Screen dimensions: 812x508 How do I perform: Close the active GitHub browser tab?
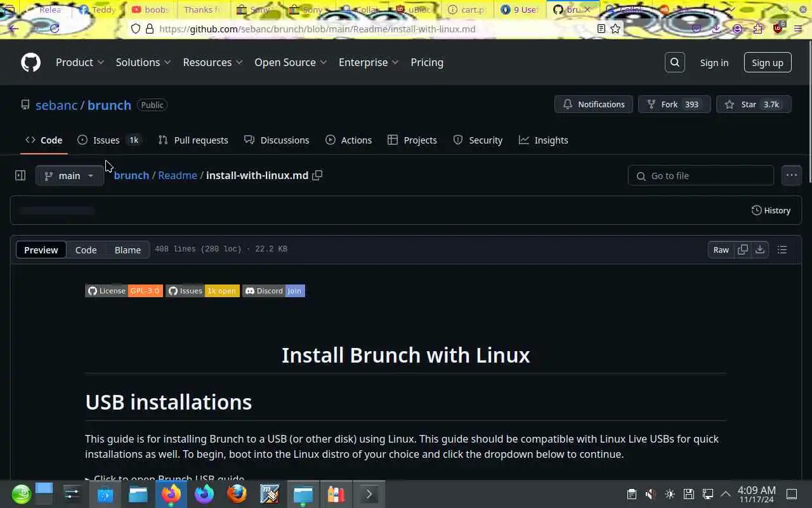coord(587,10)
